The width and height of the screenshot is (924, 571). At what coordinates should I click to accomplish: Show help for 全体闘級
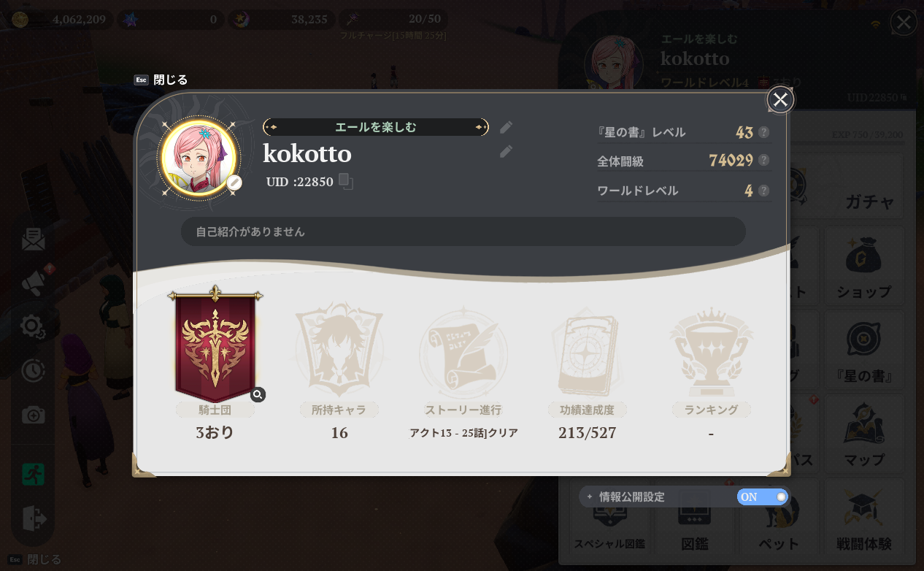click(763, 160)
